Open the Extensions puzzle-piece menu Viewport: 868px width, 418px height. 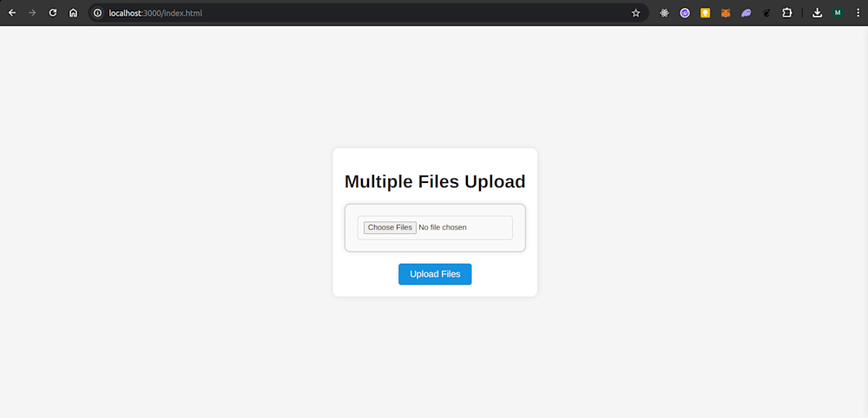(787, 13)
